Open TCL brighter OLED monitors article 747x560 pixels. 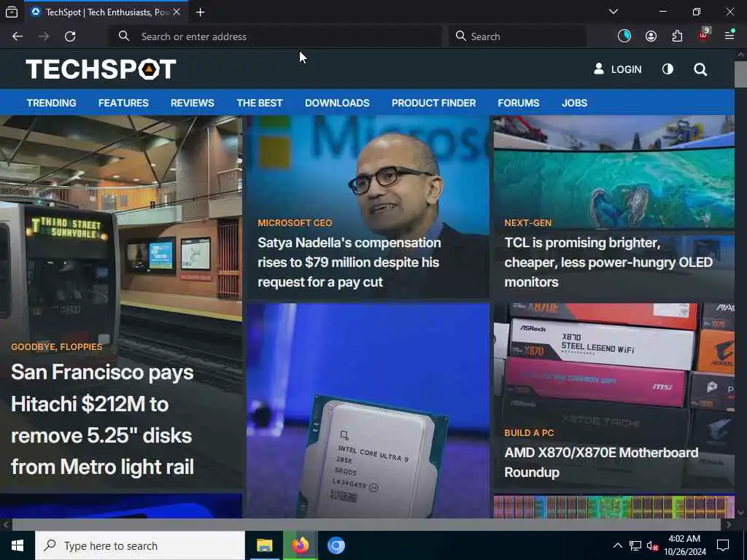click(x=608, y=262)
